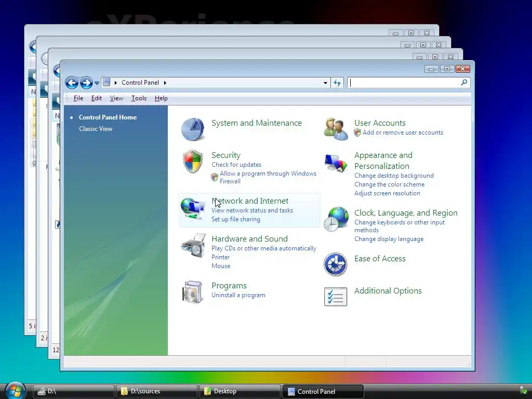Viewport: 532px width, 399px height.
Task: Expand the address bar history dropdown
Action: tap(325, 83)
